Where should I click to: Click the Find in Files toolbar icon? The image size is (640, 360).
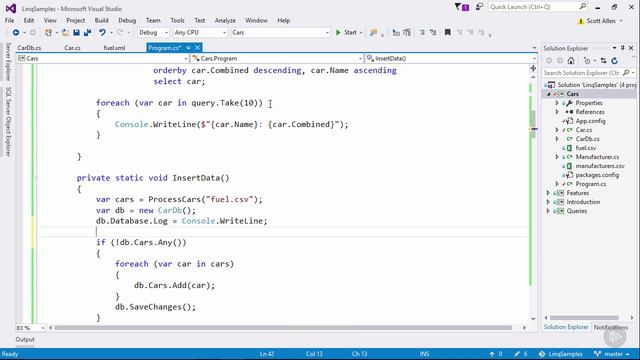coord(373,32)
